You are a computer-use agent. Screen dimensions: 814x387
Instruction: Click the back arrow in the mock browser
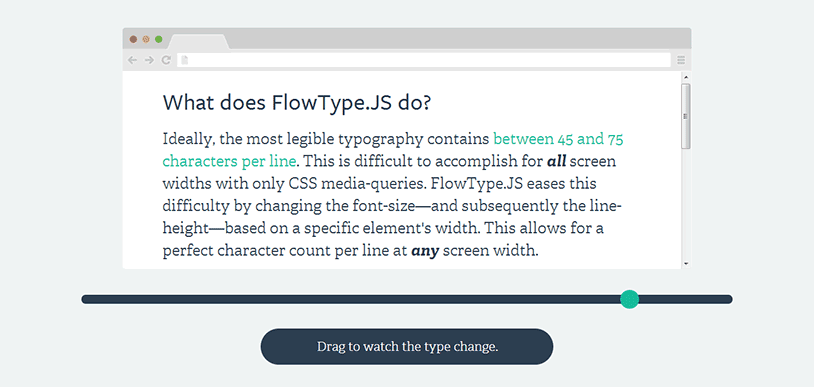pos(132,60)
